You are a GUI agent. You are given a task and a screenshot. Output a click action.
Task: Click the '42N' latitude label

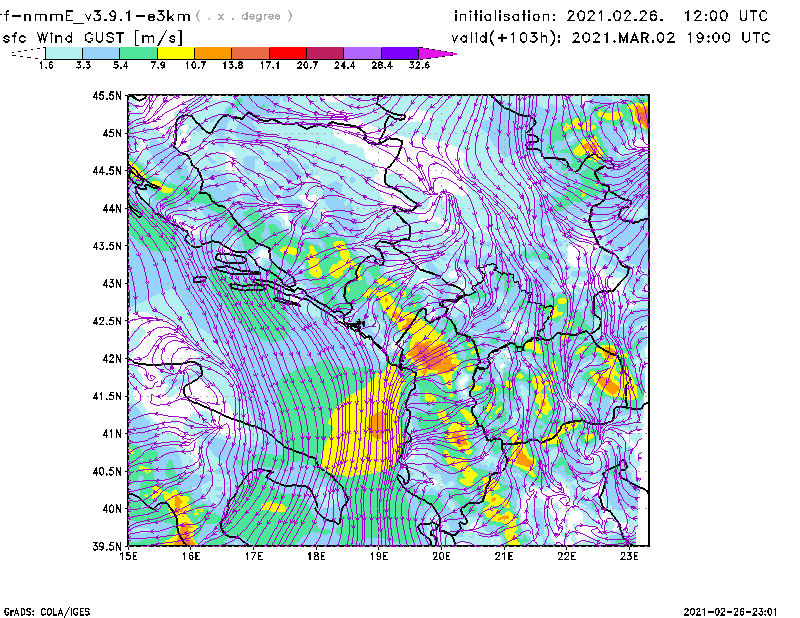[x=112, y=359]
